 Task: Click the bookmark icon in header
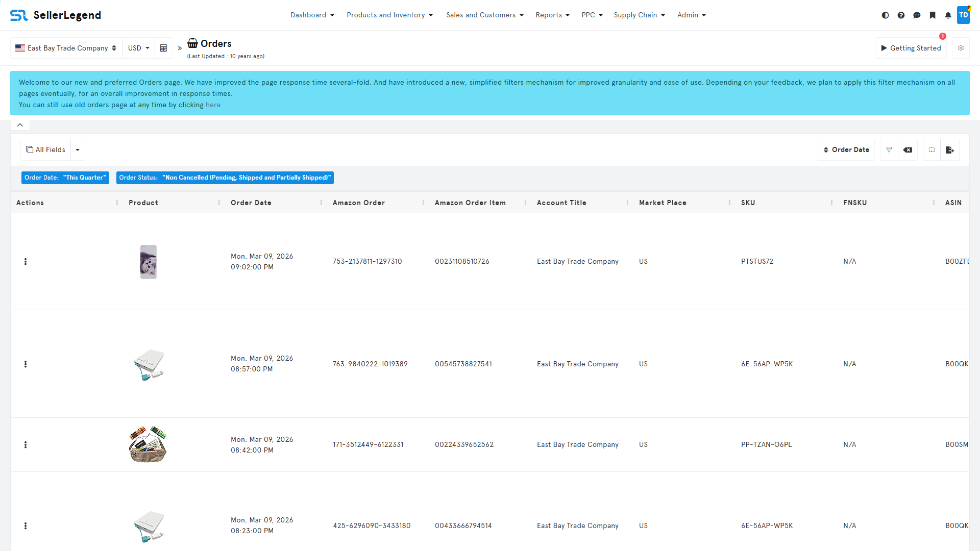(933, 15)
